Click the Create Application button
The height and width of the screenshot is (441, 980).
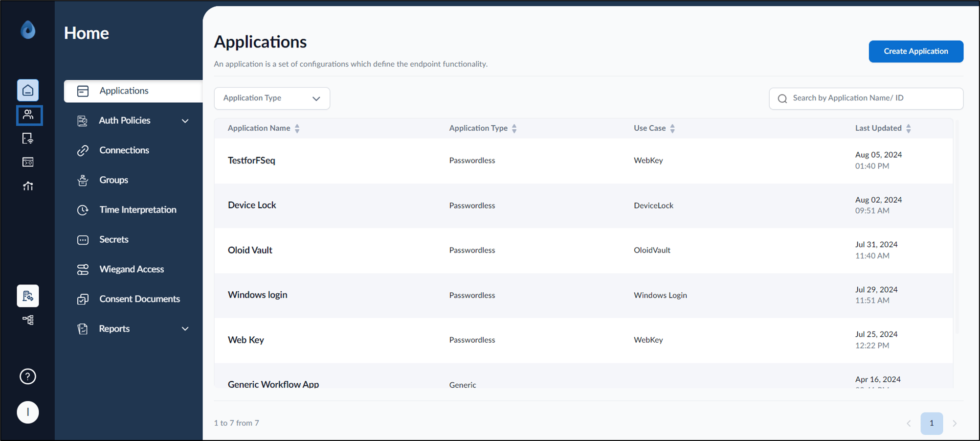[916, 51]
